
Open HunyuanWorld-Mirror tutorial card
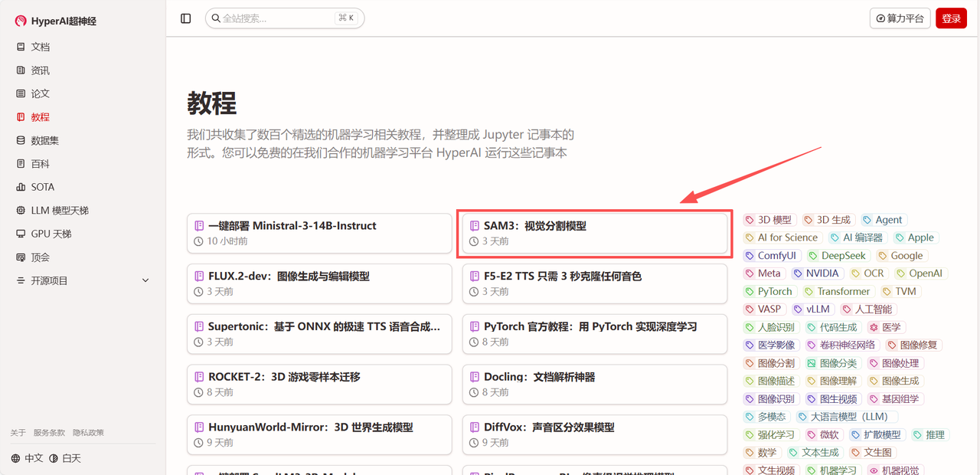[x=319, y=434]
